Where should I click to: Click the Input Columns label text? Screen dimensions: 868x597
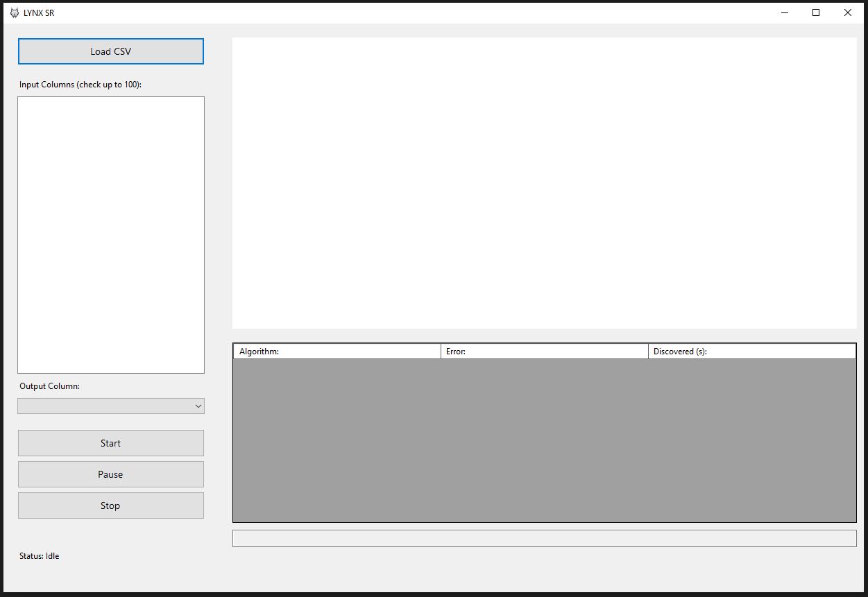pyautogui.click(x=80, y=85)
